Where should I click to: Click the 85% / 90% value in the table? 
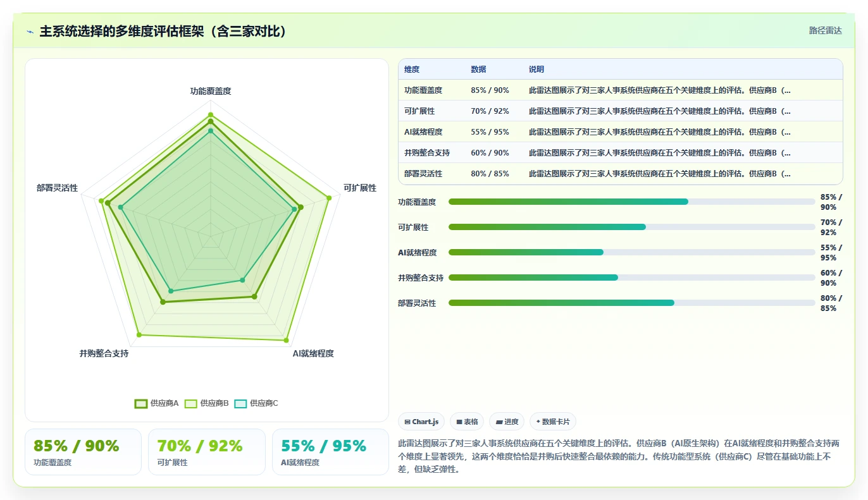point(490,90)
